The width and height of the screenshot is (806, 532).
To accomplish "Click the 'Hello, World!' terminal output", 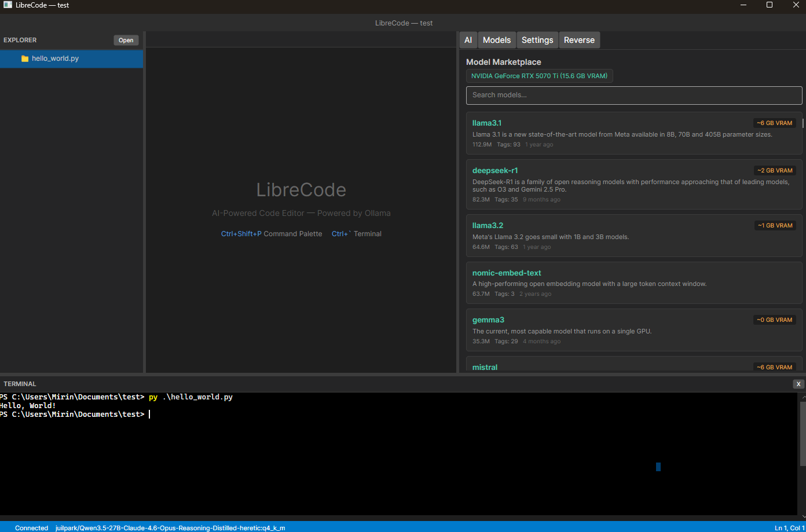I will click(x=28, y=406).
